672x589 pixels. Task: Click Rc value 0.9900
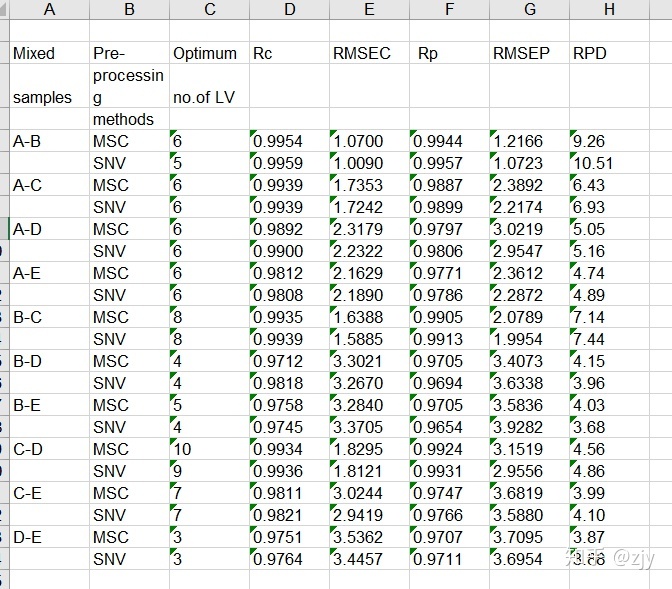pyautogui.click(x=290, y=251)
